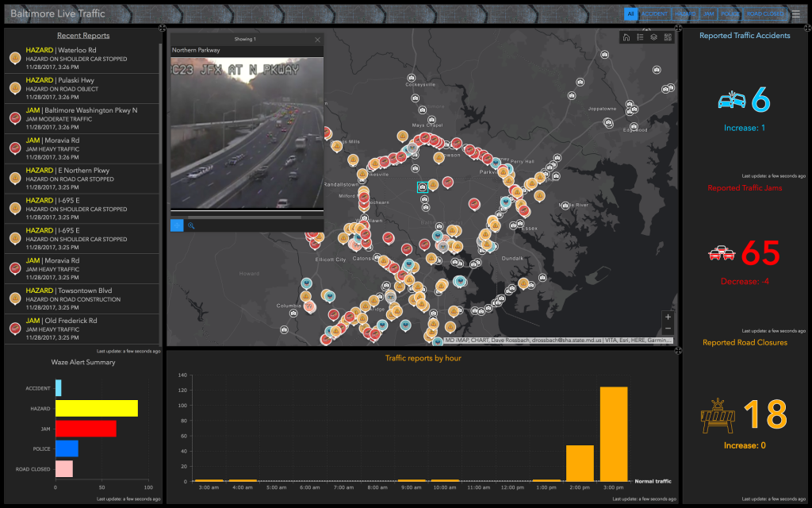The width and height of the screenshot is (812, 508).
Task: Select the JAM filter tab in the header
Action: (x=708, y=13)
